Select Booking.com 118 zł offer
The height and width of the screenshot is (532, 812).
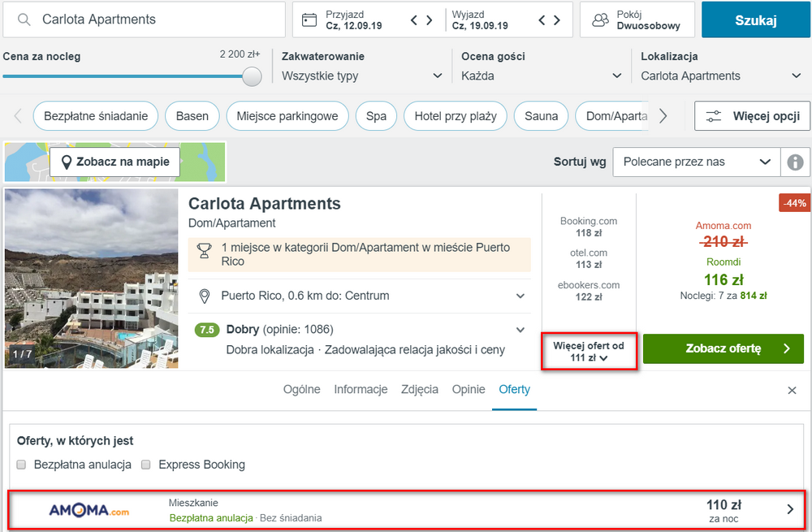(x=589, y=227)
